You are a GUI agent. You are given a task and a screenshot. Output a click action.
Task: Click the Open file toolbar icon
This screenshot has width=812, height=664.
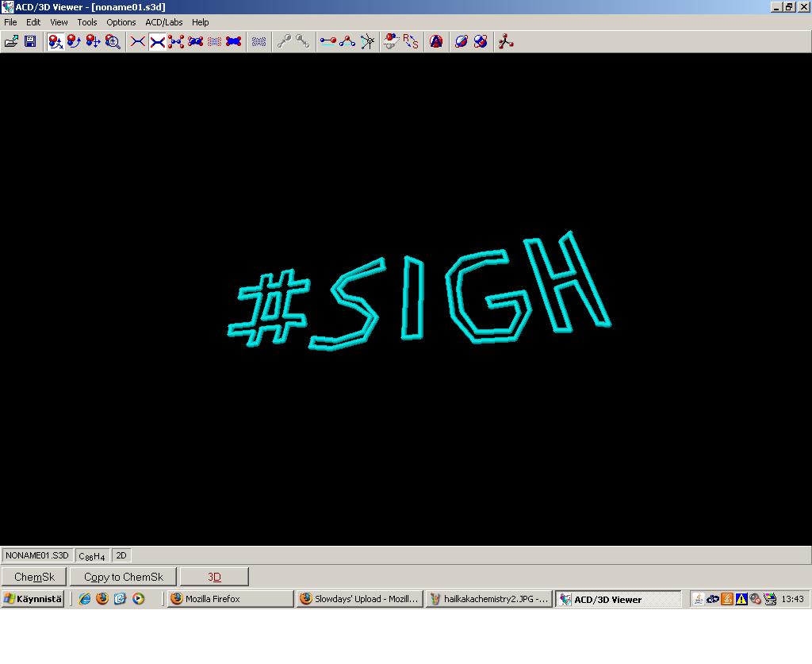click(11, 41)
